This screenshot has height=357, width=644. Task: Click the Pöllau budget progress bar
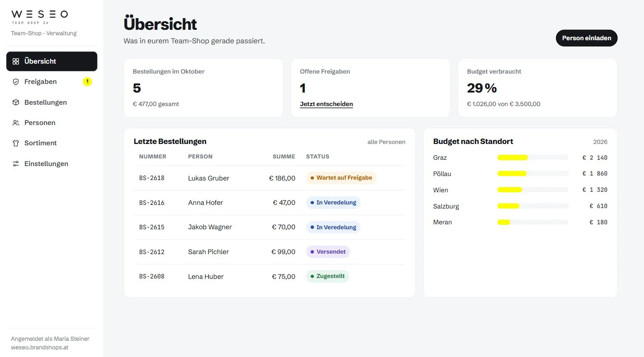point(533,174)
